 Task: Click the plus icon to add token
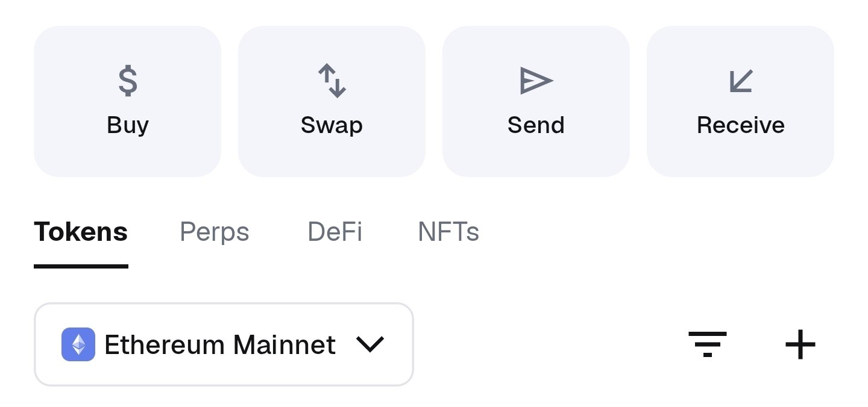(800, 345)
